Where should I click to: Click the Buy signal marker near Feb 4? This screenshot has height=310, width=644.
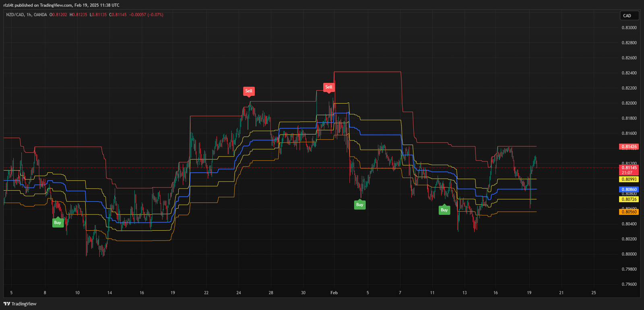coord(359,205)
